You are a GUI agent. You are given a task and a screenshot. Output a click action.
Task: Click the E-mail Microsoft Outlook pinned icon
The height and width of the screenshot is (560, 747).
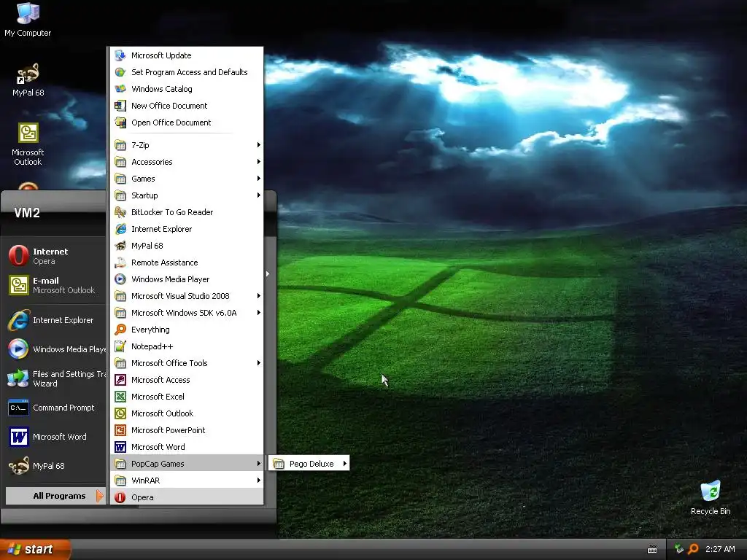point(18,285)
